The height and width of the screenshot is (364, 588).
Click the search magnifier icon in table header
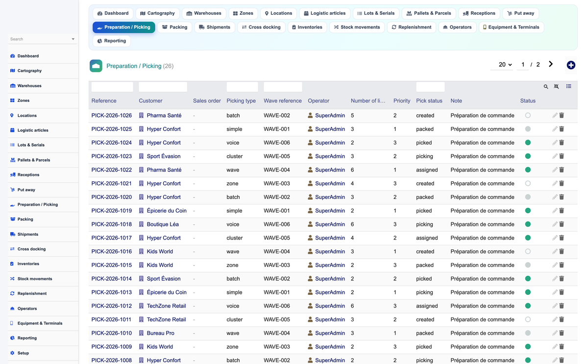tap(546, 87)
